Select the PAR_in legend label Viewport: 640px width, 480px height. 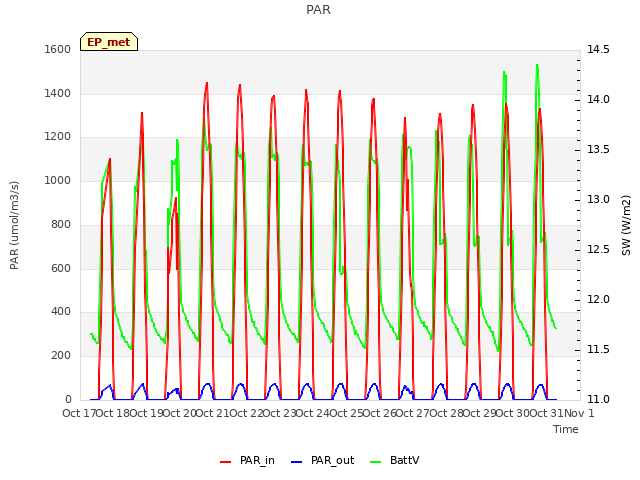click(257, 460)
